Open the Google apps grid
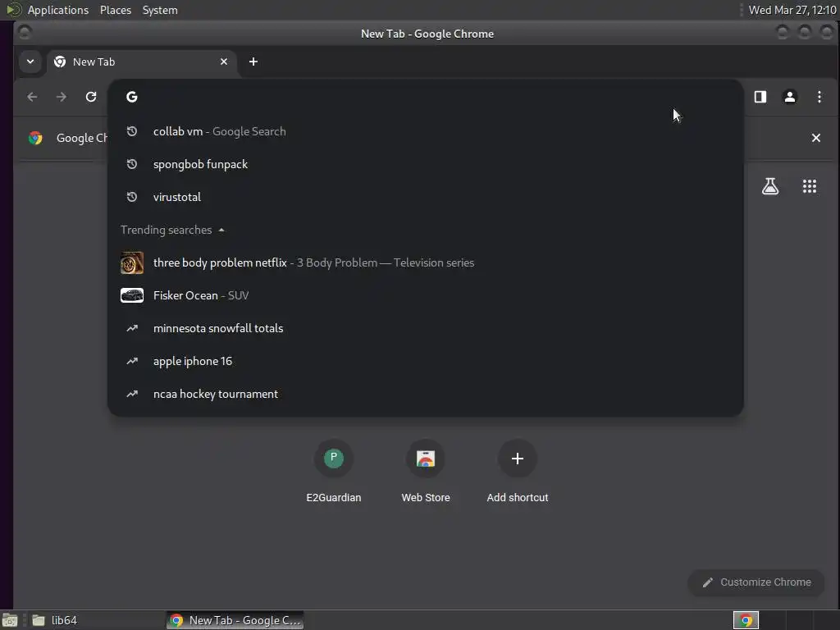The width and height of the screenshot is (840, 630). (810, 186)
